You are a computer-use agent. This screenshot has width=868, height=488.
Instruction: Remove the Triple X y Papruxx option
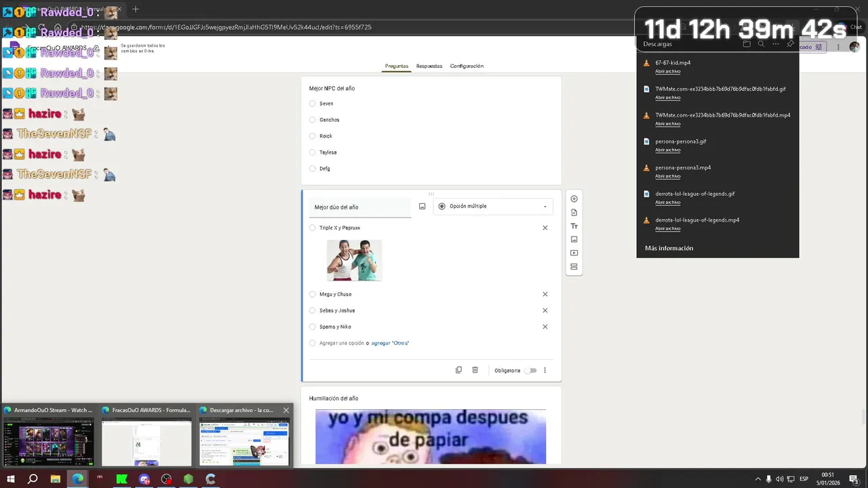(545, 228)
